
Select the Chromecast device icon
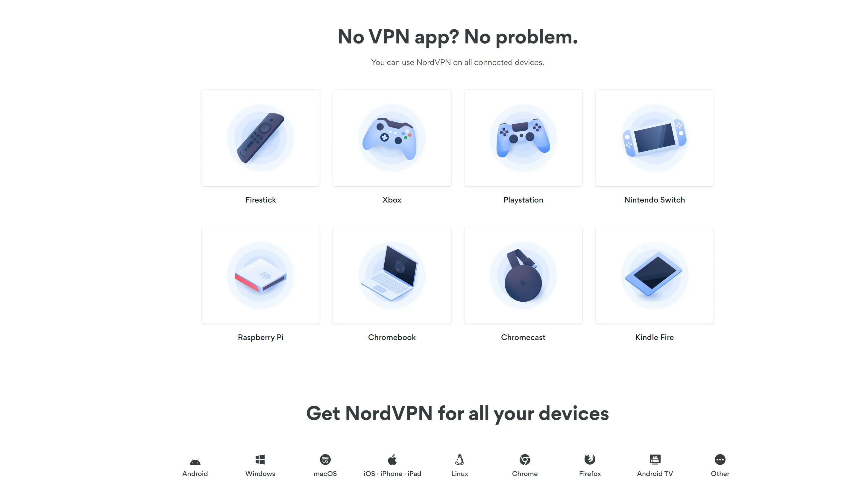pos(523,275)
